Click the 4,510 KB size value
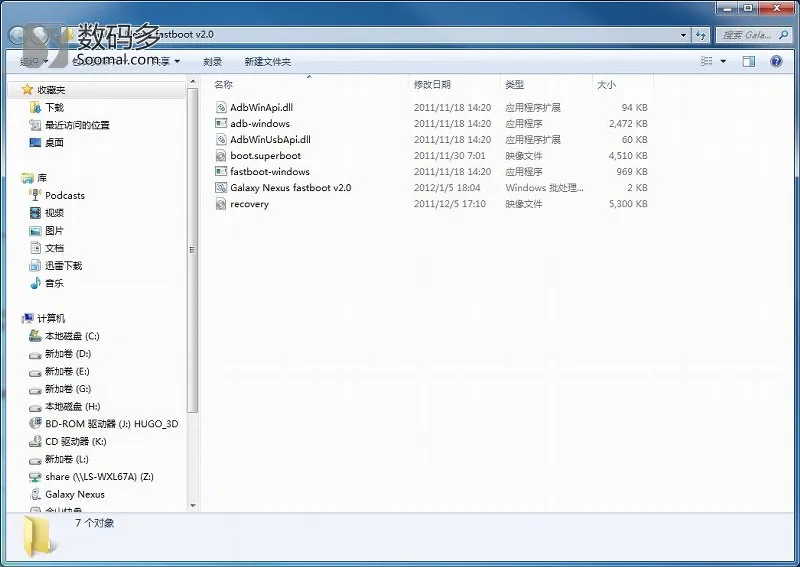This screenshot has width=800, height=567. pos(628,156)
